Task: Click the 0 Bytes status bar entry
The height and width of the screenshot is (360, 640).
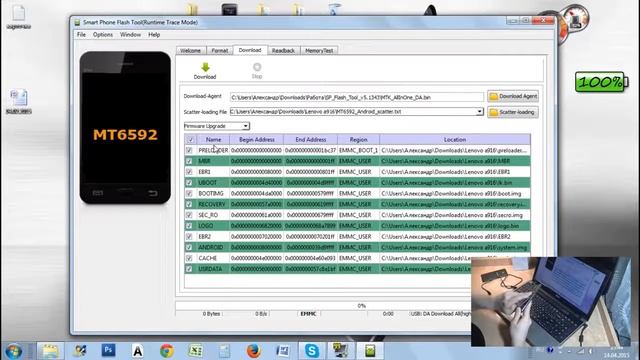Action: pyautogui.click(x=211, y=314)
